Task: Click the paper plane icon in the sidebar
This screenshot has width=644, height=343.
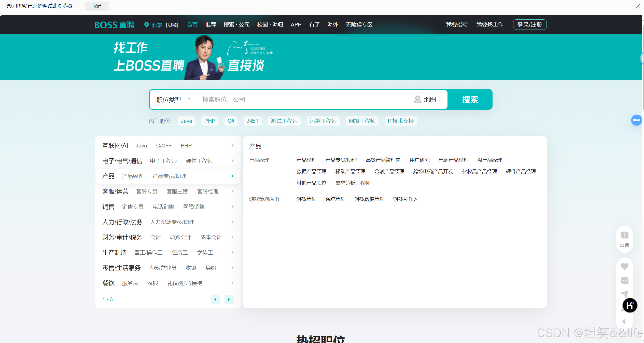Action: (624, 294)
